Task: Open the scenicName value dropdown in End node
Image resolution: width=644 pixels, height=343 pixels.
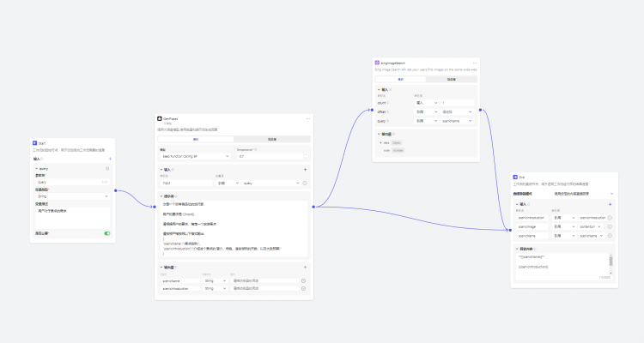Action: coord(592,236)
